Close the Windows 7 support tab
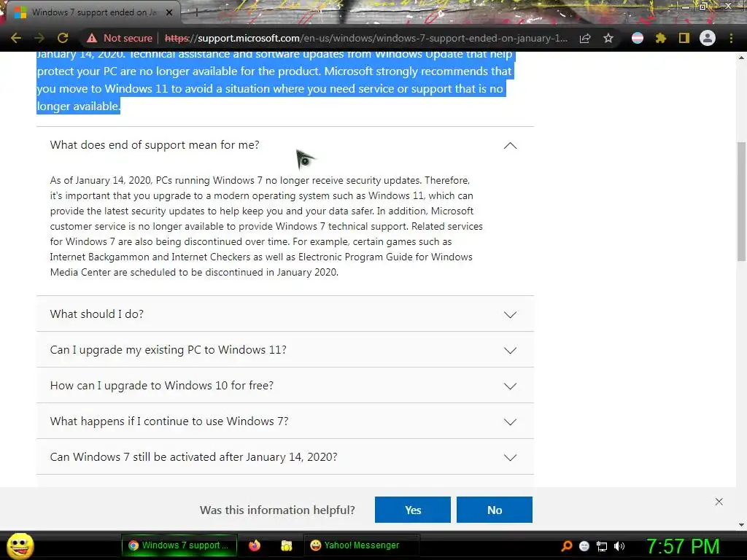This screenshot has width=747, height=560. (x=169, y=12)
